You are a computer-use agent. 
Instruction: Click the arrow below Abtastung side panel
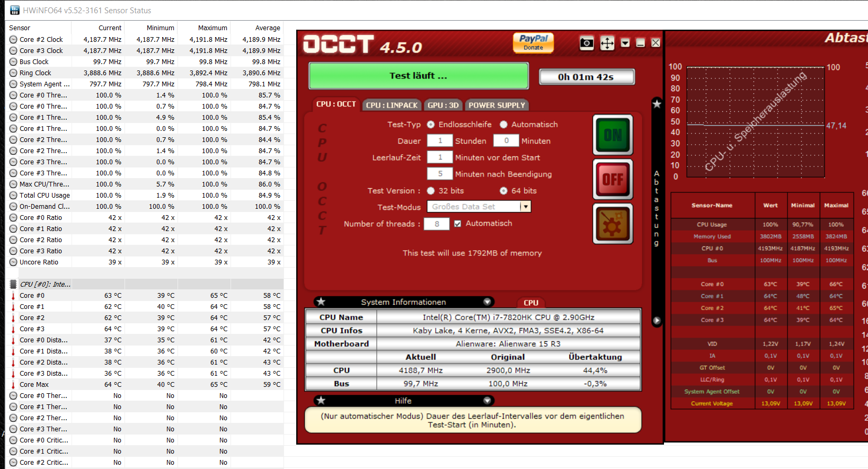coord(657,321)
